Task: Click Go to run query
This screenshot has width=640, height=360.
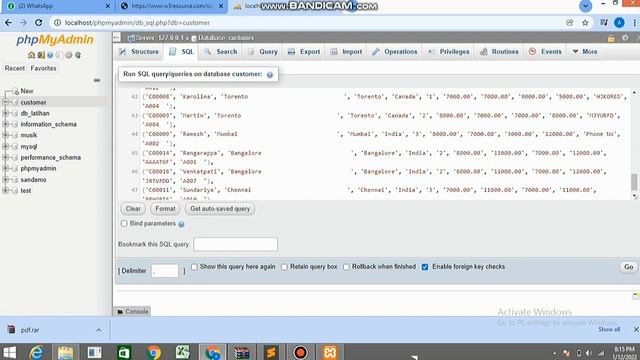Action: point(629,267)
